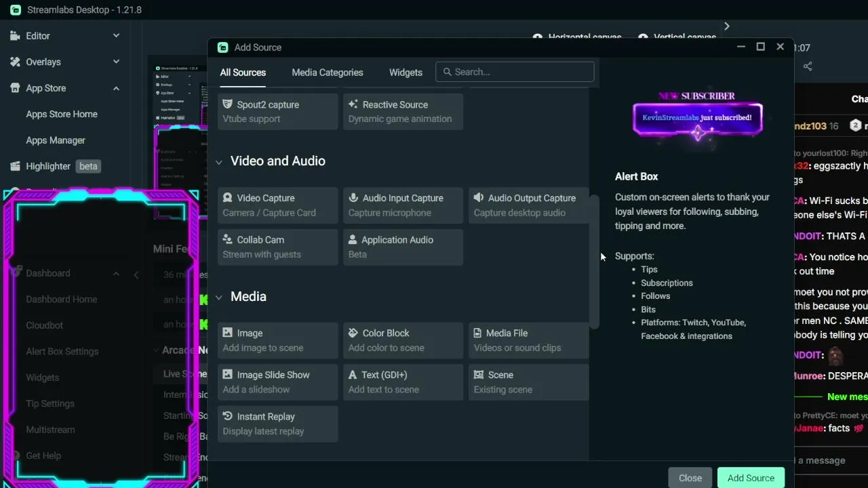Viewport: 868px width, 488px height.
Task: Click the App Store shop icon in the sidebar
Action: click(15, 88)
